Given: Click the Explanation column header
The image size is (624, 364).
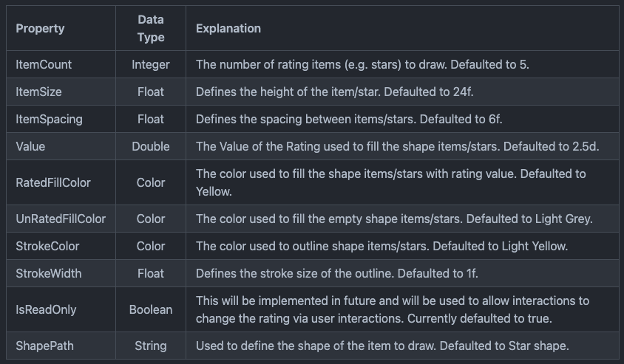Looking at the screenshot, I should 228,29.
